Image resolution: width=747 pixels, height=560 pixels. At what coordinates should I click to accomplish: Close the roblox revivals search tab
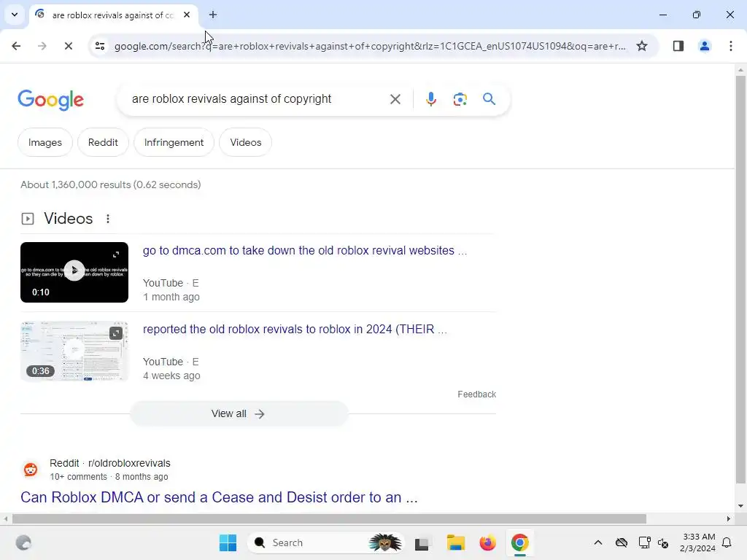click(187, 15)
